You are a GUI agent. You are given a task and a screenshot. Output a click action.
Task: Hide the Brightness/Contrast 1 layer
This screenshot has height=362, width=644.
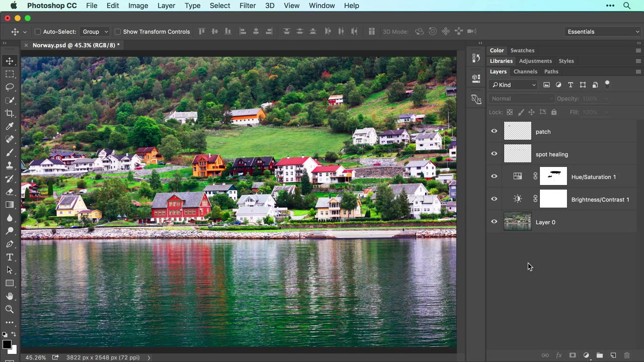[x=494, y=199]
